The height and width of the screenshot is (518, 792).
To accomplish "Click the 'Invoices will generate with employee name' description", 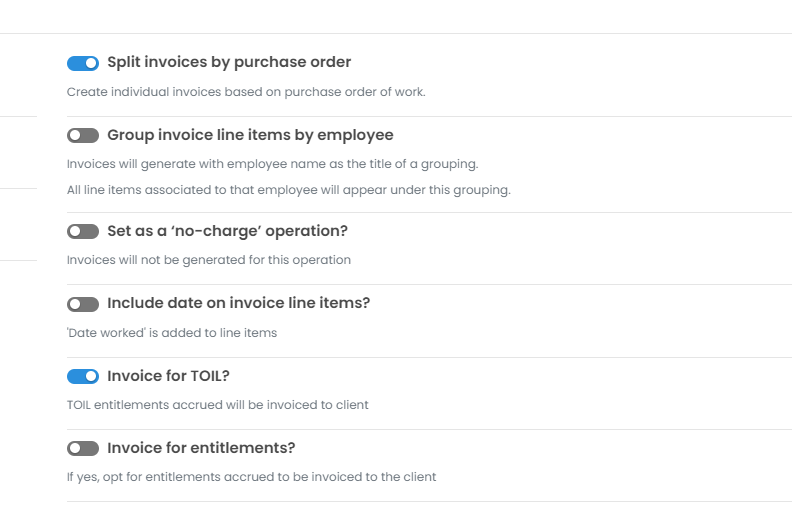I will tap(272, 164).
